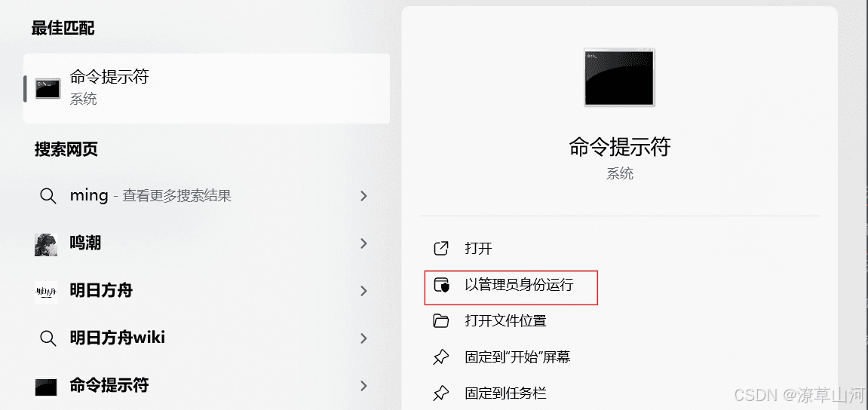Click the 打开 open icon
Image resolution: width=868 pixels, height=410 pixels.
point(440,249)
